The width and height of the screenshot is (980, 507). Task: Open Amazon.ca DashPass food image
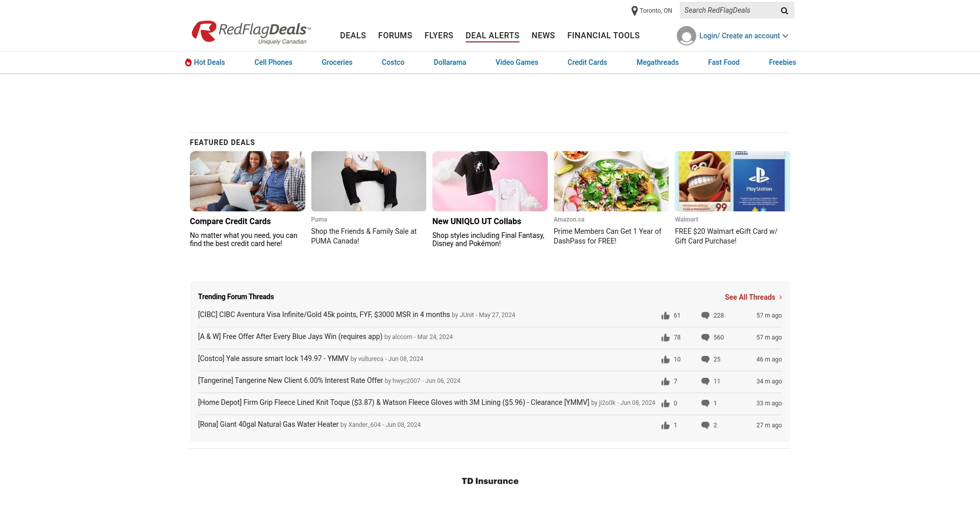[611, 181]
